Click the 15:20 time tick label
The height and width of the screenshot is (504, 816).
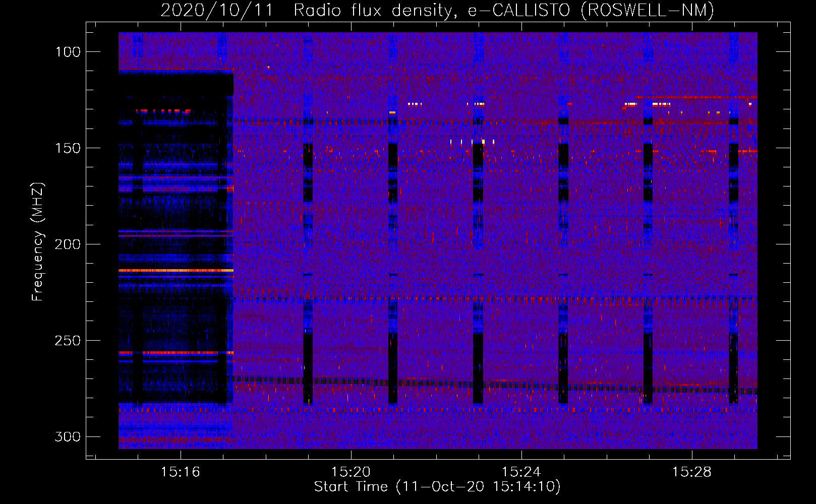(351, 472)
